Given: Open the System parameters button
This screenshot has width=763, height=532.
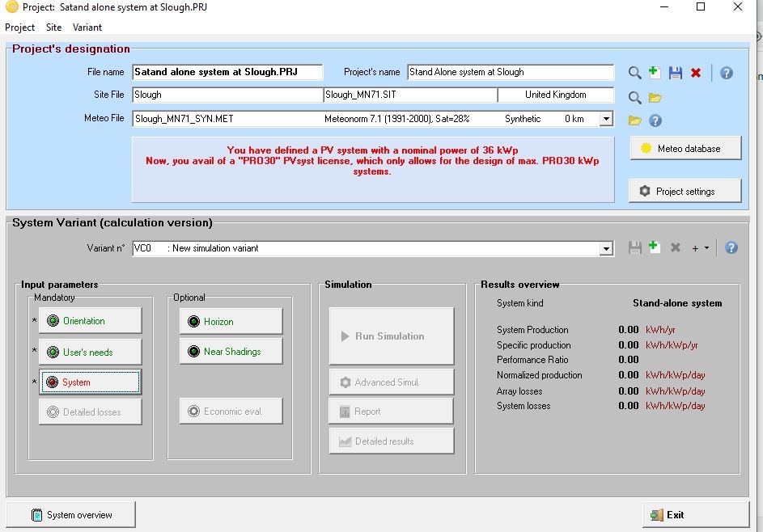Looking at the screenshot, I should [91, 382].
